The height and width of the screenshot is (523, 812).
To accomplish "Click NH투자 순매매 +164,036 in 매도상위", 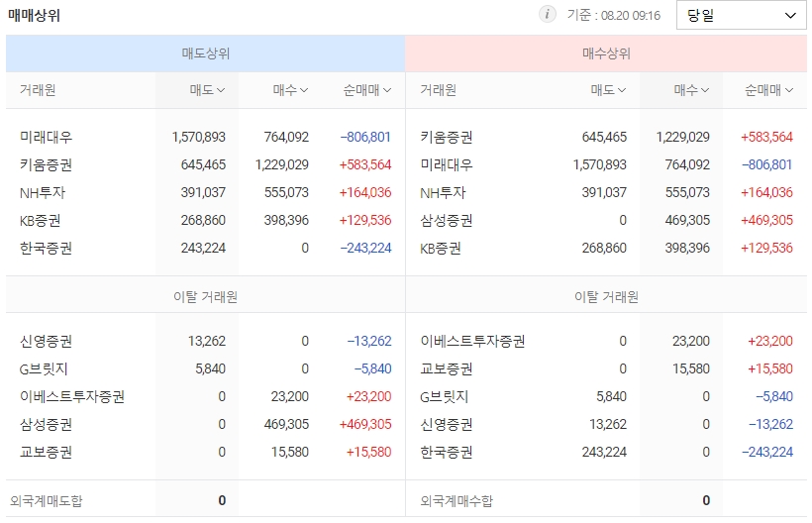I will pos(365,192).
